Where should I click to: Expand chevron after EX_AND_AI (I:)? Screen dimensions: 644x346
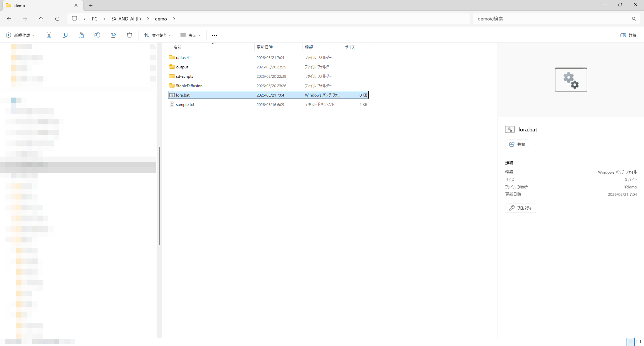pos(148,19)
